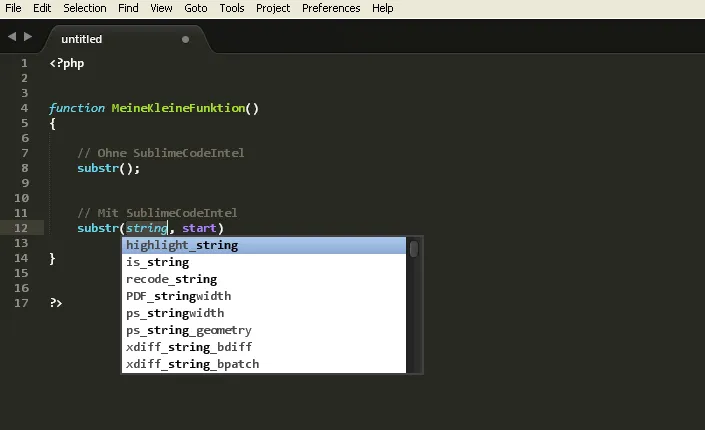705x430 pixels.
Task: Open the Selection menu
Action: click(x=85, y=8)
